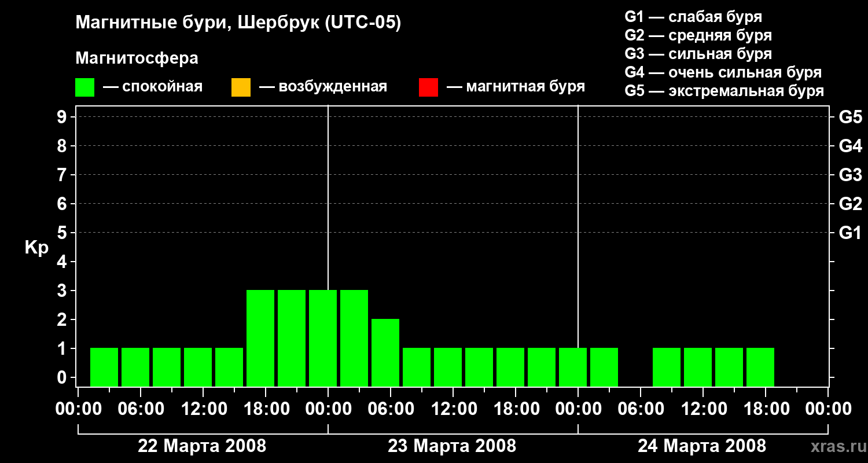Click the 'Магнитосфера' heading

137,58
